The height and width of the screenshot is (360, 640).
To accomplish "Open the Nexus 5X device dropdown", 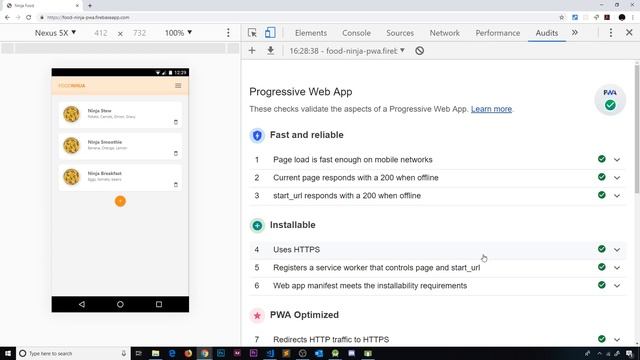I will click(55, 33).
